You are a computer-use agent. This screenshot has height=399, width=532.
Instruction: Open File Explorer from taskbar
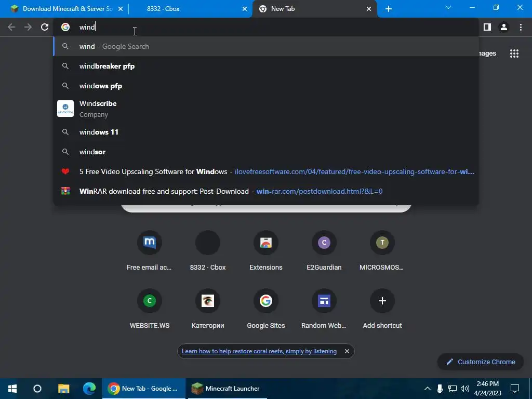[63, 389]
